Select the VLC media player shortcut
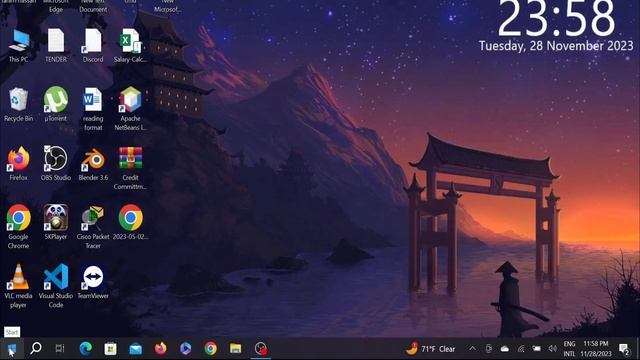Screen dimensions: 640x360 point(18,287)
